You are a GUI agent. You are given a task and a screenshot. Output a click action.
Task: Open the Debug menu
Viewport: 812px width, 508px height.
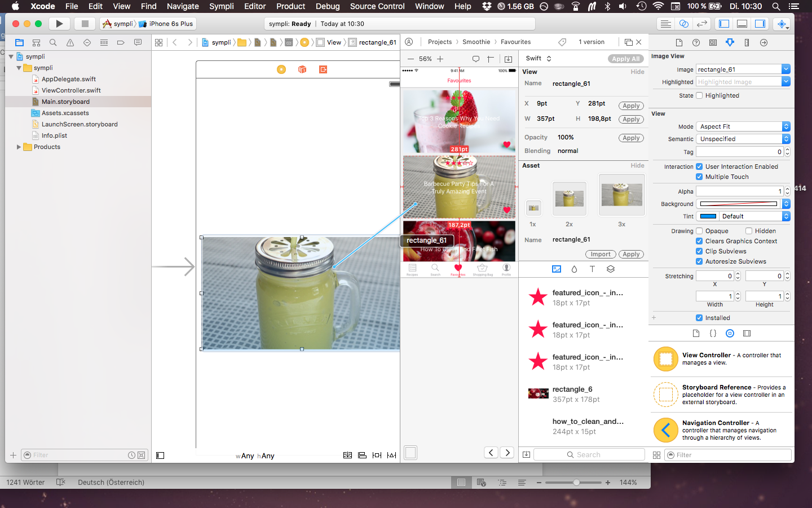[328, 6]
